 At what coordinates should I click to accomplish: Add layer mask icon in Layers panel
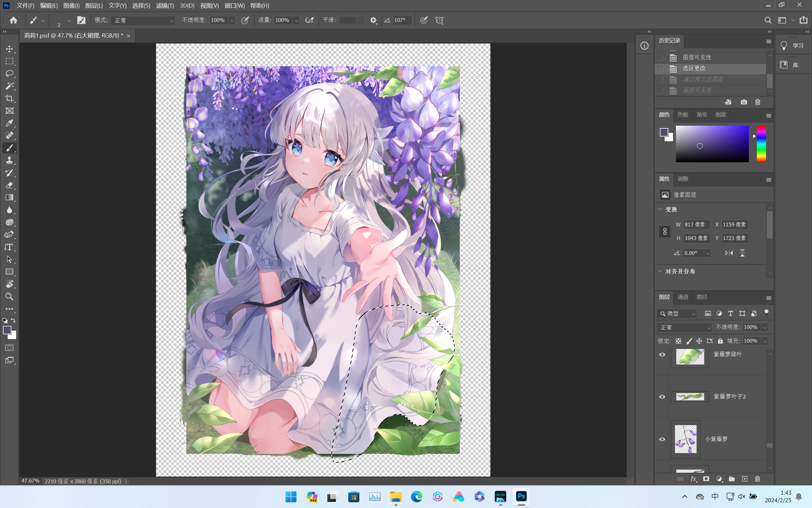[x=706, y=479]
